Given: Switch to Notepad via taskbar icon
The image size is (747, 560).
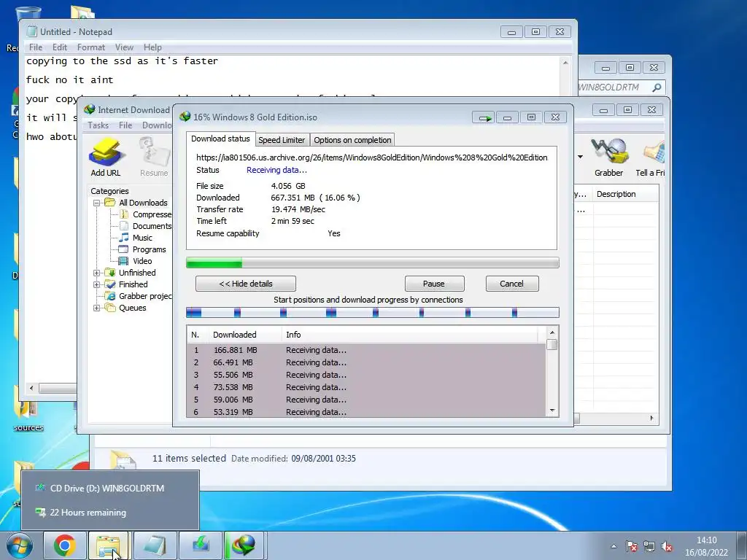Looking at the screenshot, I should pyautogui.click(x=155, y=545).
